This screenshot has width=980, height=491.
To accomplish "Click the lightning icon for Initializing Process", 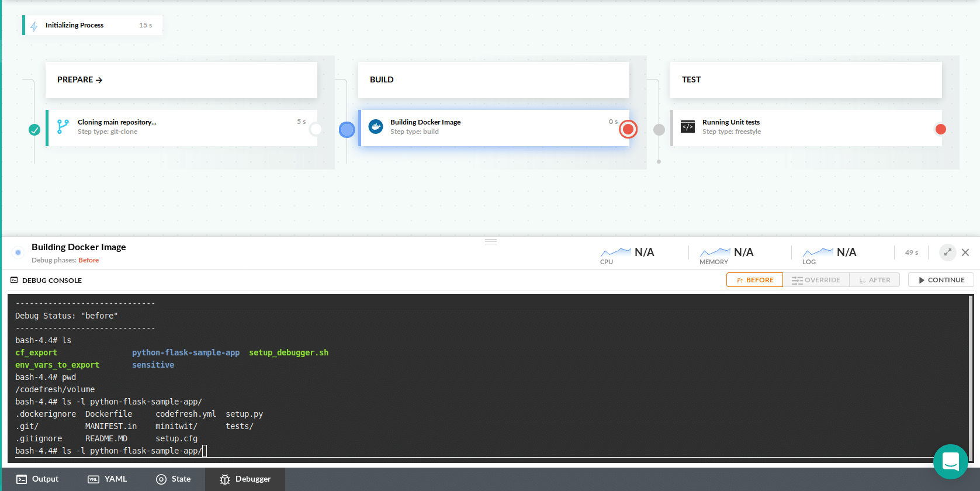I will (34, 26).
